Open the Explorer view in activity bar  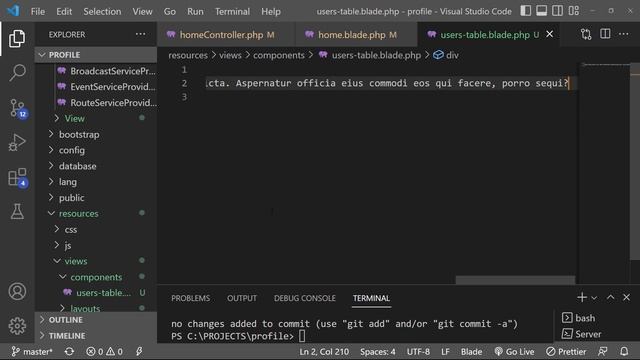pos(17,38)
